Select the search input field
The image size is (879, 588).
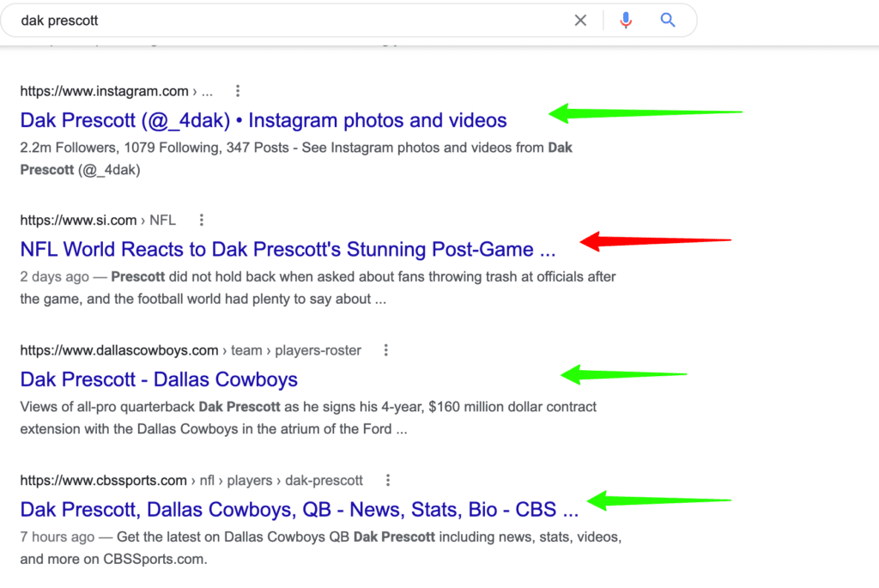point(258,20)
